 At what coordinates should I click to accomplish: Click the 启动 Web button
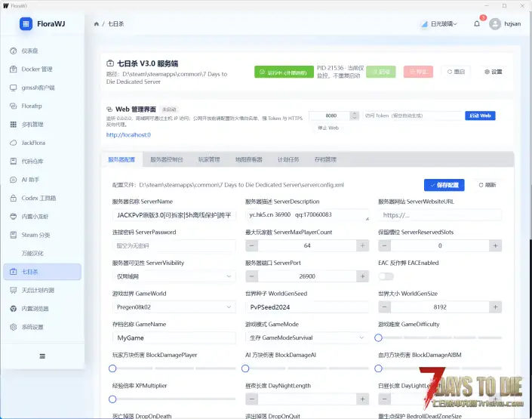(480, 116)
